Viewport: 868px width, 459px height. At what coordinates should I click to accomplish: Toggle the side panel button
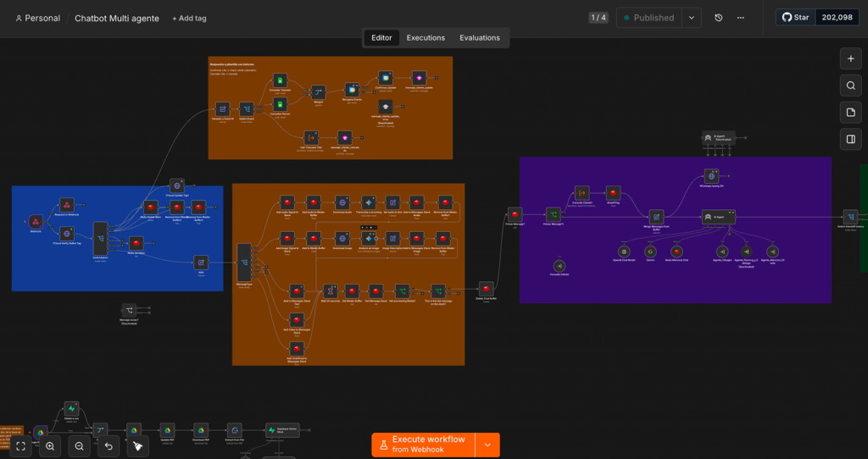coord(851,140)
